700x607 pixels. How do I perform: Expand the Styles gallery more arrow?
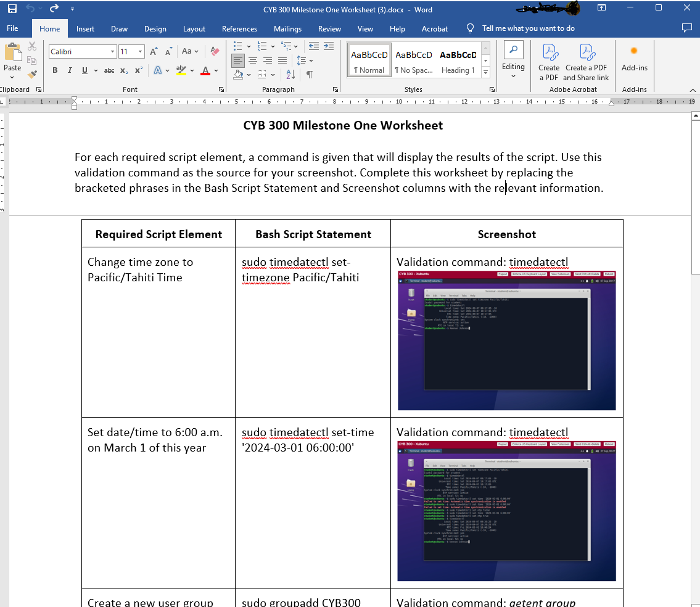point(486,72)
